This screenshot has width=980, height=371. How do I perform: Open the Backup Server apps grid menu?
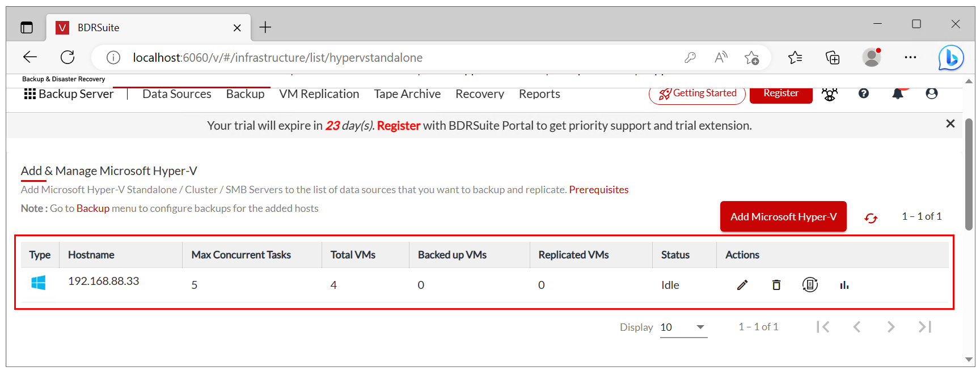[x=30, y=94]
